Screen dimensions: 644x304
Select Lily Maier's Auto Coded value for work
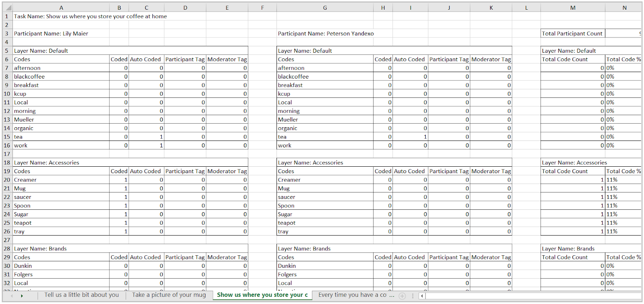(x=147, y=145)
